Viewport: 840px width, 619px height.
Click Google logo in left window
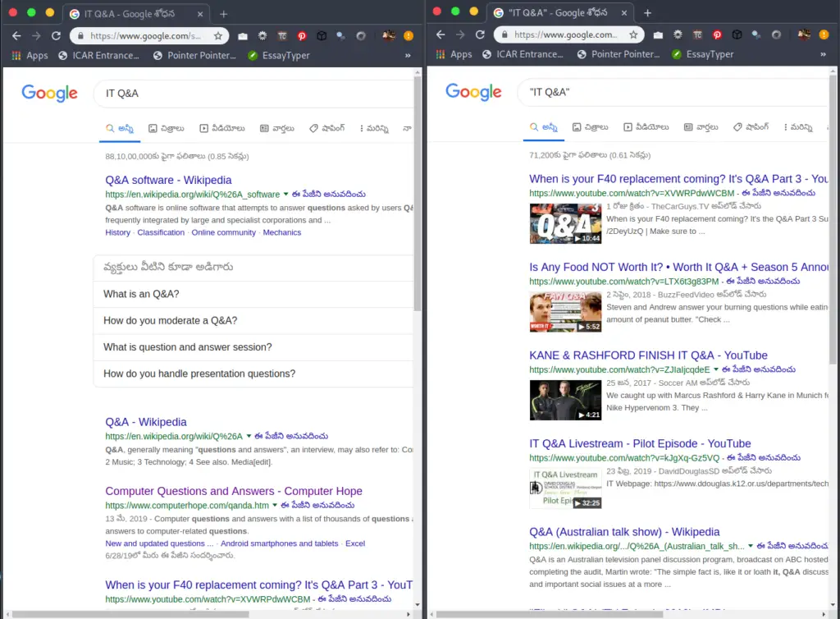coord(49,94)
